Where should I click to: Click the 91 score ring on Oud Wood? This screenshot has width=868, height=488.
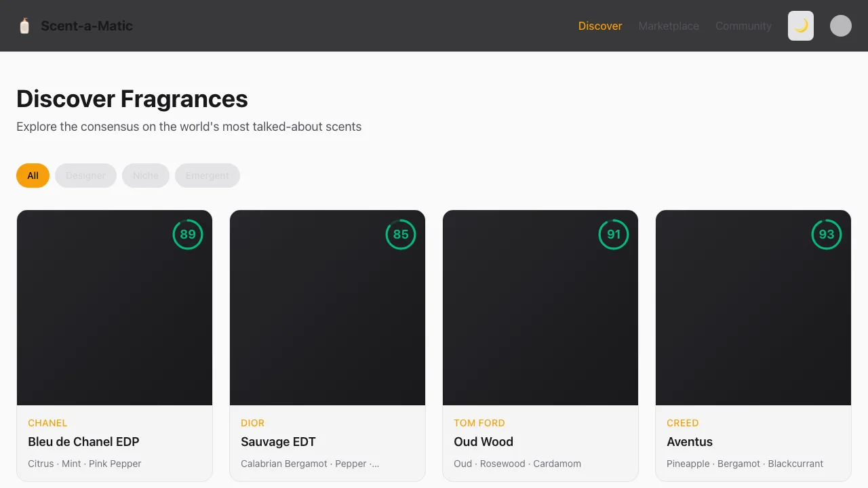[614, 235]
